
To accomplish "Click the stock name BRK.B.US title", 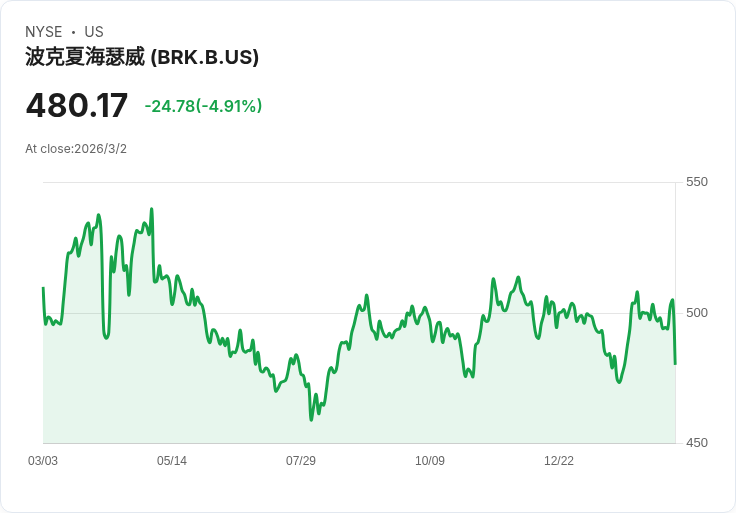I will (x=142, y=57).
